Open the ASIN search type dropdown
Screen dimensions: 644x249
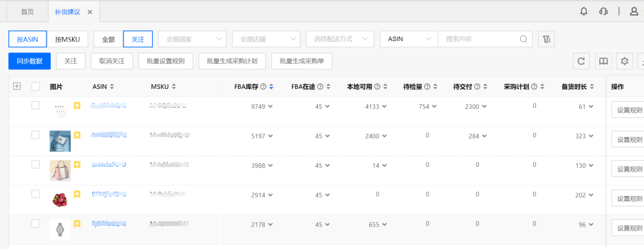[409, 39]
